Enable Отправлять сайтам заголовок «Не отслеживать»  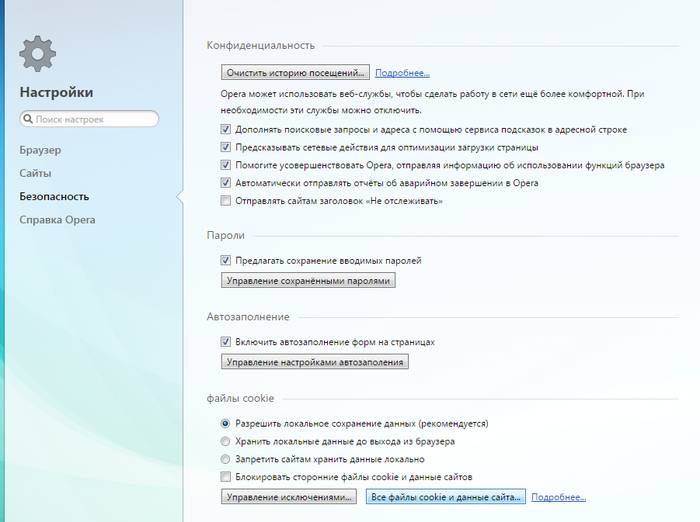click(225, 200)
